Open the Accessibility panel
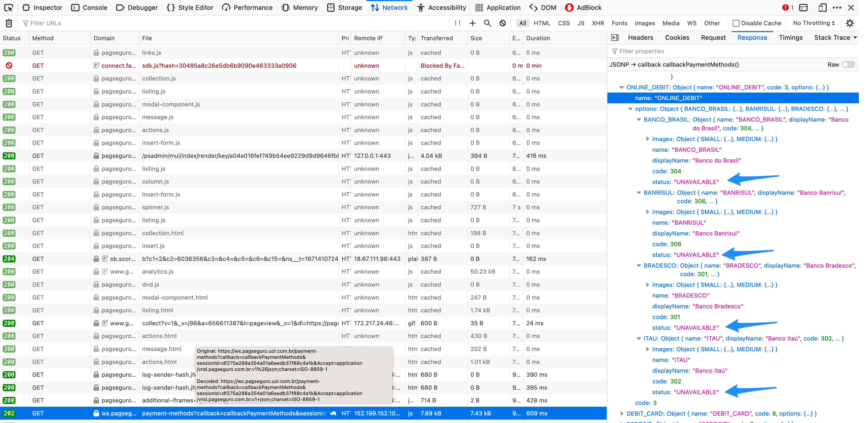Image resolution: width=868 pixels, height=423 pixels. [x=441, y=7]
